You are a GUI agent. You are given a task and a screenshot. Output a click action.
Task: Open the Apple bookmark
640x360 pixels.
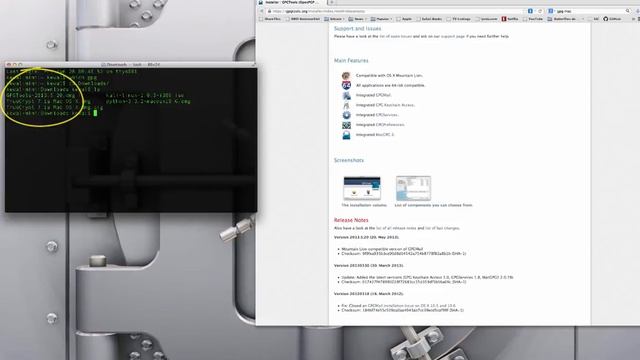coord(405,19)
